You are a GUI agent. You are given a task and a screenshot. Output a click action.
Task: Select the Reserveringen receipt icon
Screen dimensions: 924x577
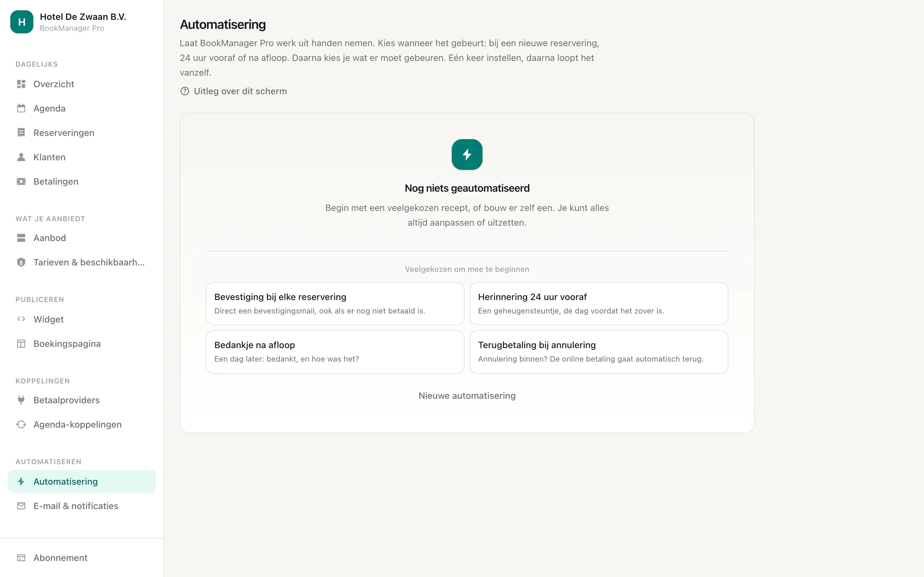point(21,132)
